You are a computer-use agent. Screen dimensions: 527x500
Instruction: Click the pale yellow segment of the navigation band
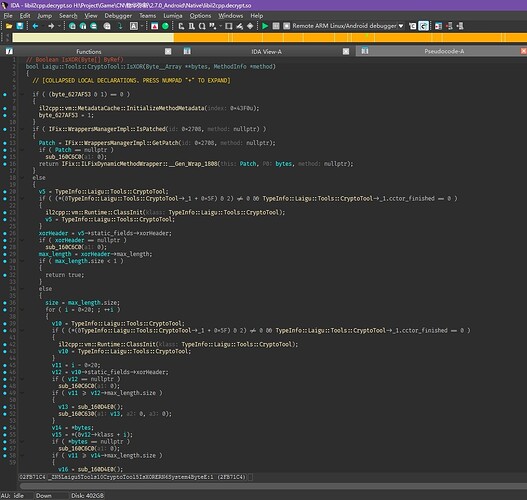(x=93, y=37)
